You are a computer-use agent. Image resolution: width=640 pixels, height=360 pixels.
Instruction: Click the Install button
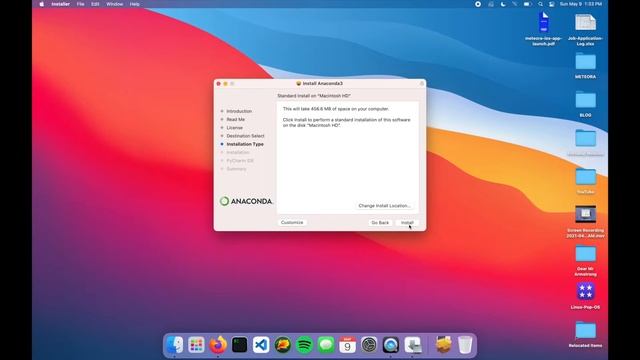[407, 222]
